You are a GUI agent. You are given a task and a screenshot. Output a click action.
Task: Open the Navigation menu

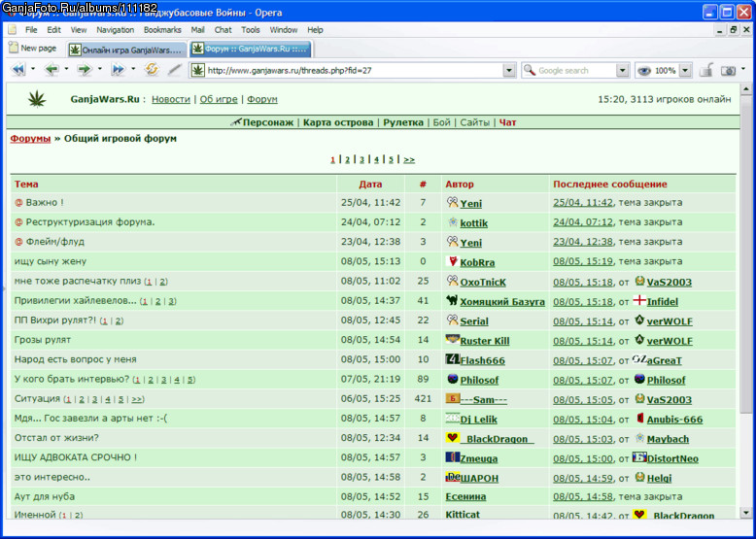tap(116, 30)
